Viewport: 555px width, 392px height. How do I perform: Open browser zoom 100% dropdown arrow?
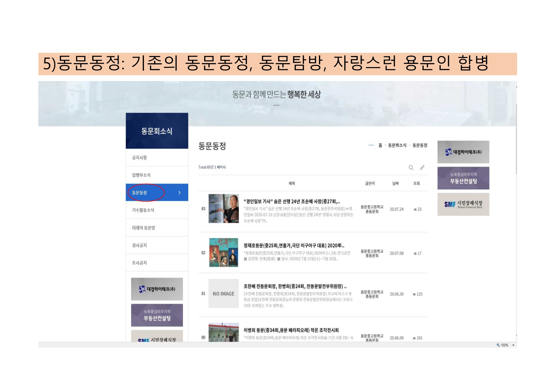(513, 345)
